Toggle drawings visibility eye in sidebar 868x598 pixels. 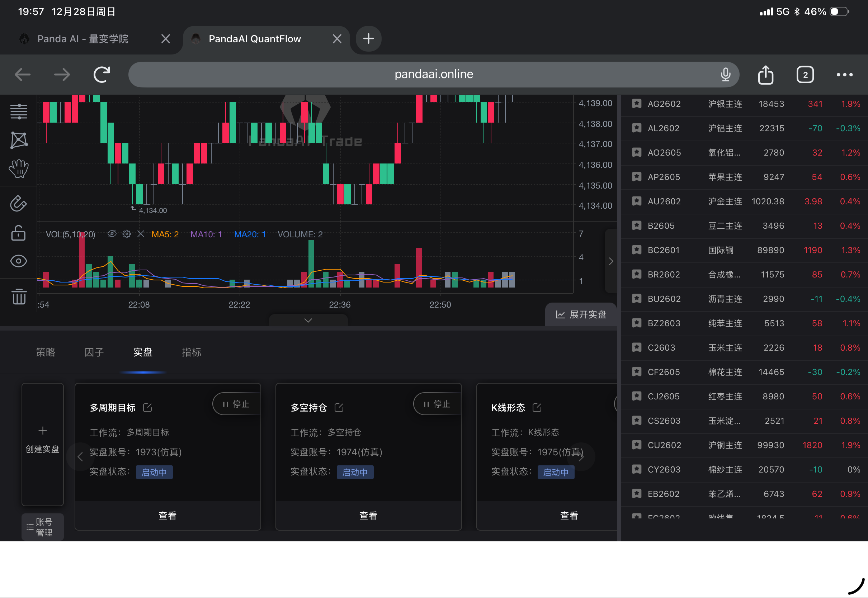pyautogui.click(x=18, y=261)
